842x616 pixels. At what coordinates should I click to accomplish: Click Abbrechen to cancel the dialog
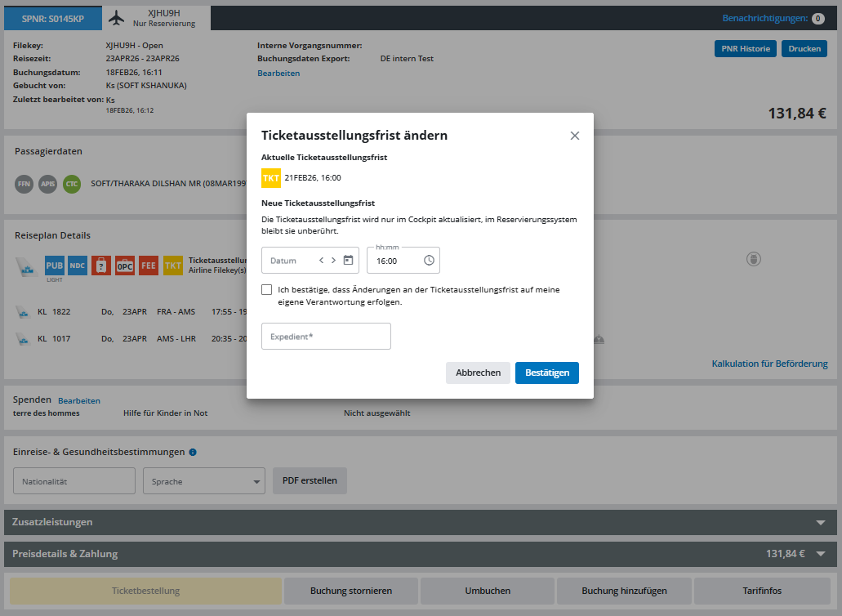pyautogui.click(x=478, y=373)
